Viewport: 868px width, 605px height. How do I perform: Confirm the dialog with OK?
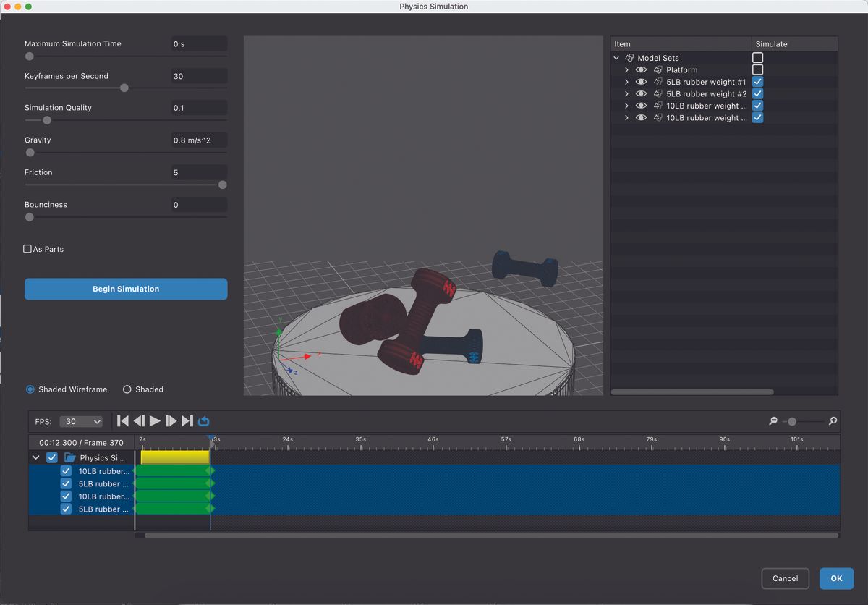tap(836, 578)
